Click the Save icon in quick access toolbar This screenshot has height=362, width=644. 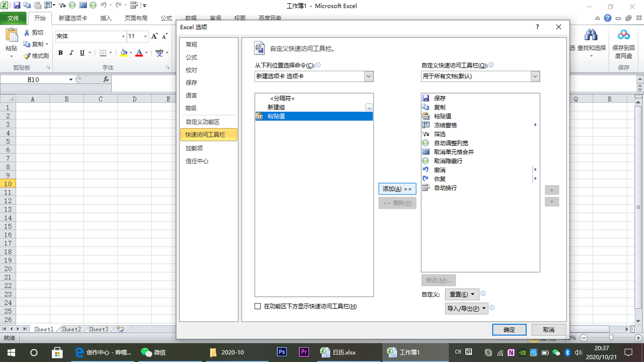(17, 5)
